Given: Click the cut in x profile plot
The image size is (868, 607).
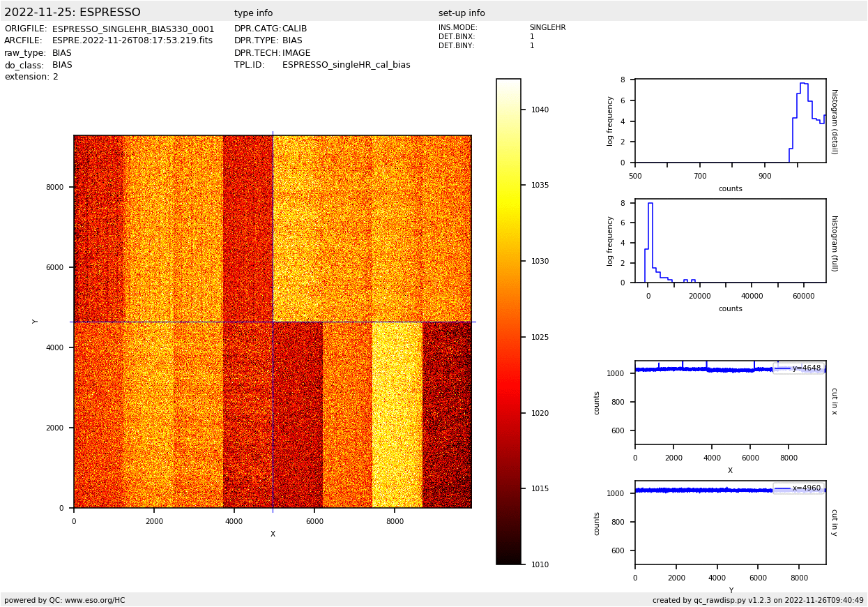Looking at the screenshot, I should [730, 403].
